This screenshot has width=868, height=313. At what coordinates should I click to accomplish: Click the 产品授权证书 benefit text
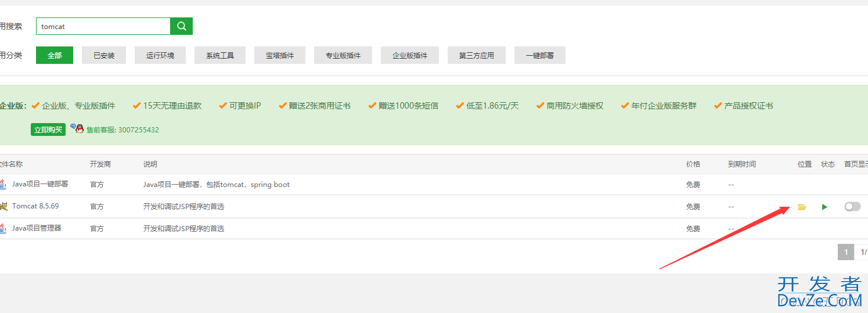pos(748,106)
